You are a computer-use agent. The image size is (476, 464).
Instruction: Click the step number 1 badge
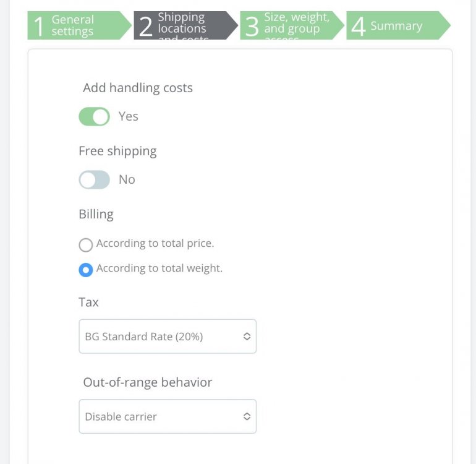point(39,27)
